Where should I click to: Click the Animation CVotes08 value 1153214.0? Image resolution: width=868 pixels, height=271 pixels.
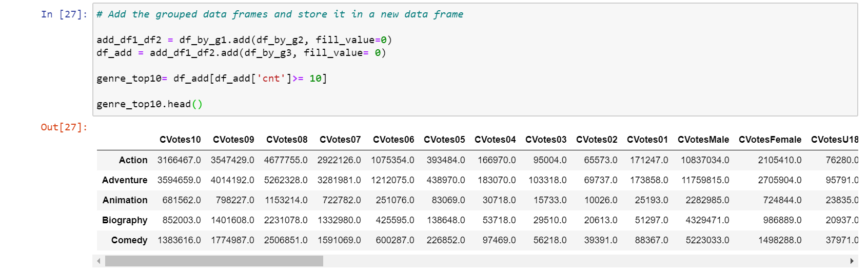click(x=286, y=200)
